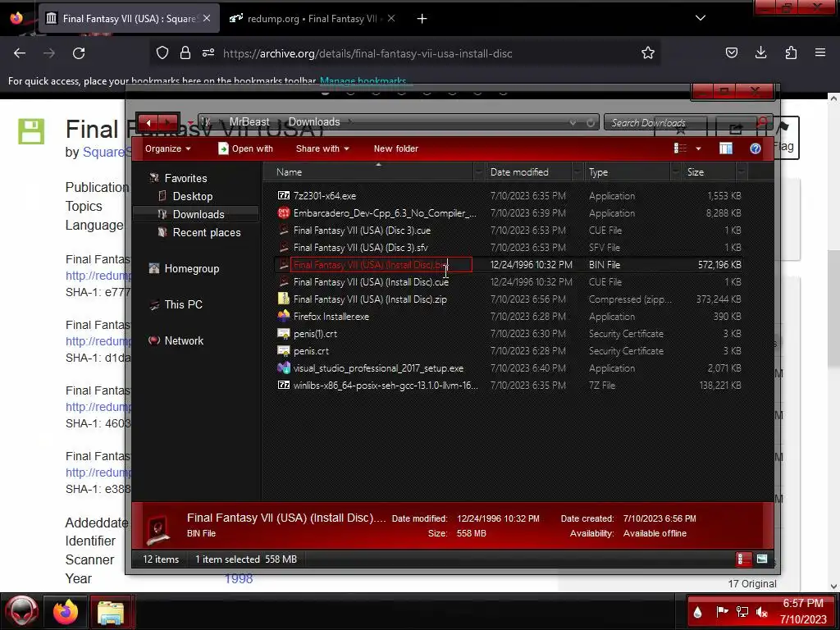
Task: Sort by the Name column header
Action: click(x=368, y=172)
